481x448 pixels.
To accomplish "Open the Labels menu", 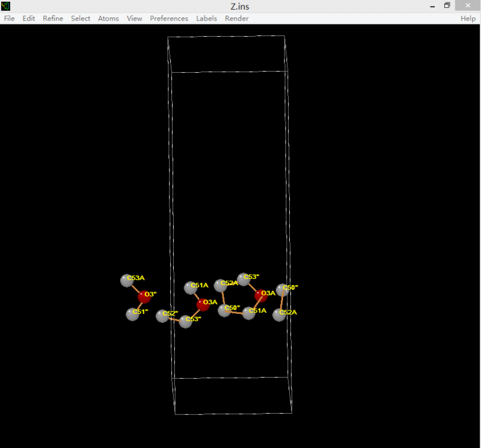I will point(206,19).
